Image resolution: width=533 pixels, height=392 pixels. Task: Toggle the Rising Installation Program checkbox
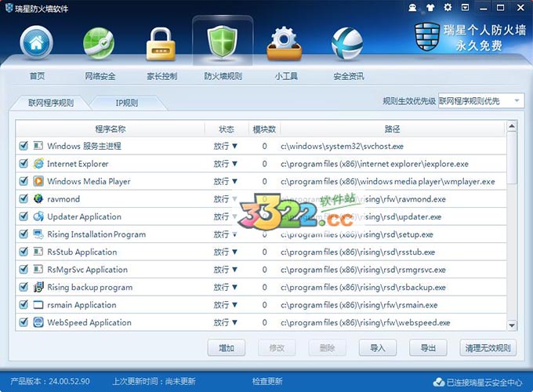click(24, 234)
